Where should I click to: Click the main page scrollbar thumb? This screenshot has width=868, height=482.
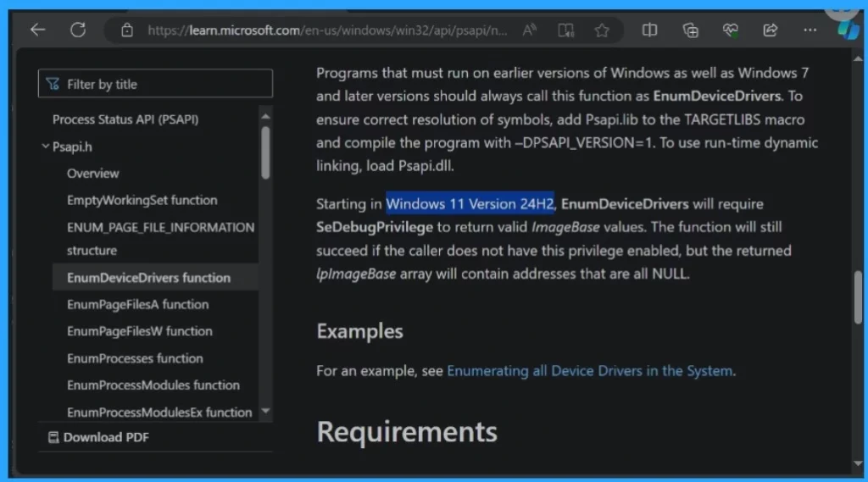point(858,297)
